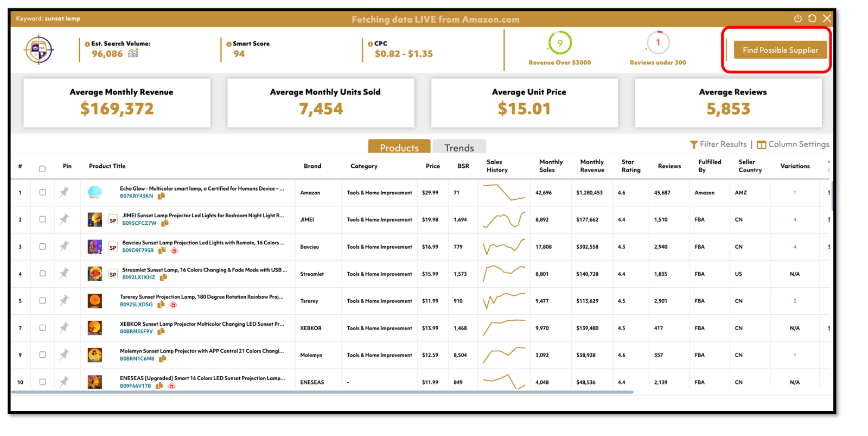Pin the Echo Glow product row

[65, 192]
